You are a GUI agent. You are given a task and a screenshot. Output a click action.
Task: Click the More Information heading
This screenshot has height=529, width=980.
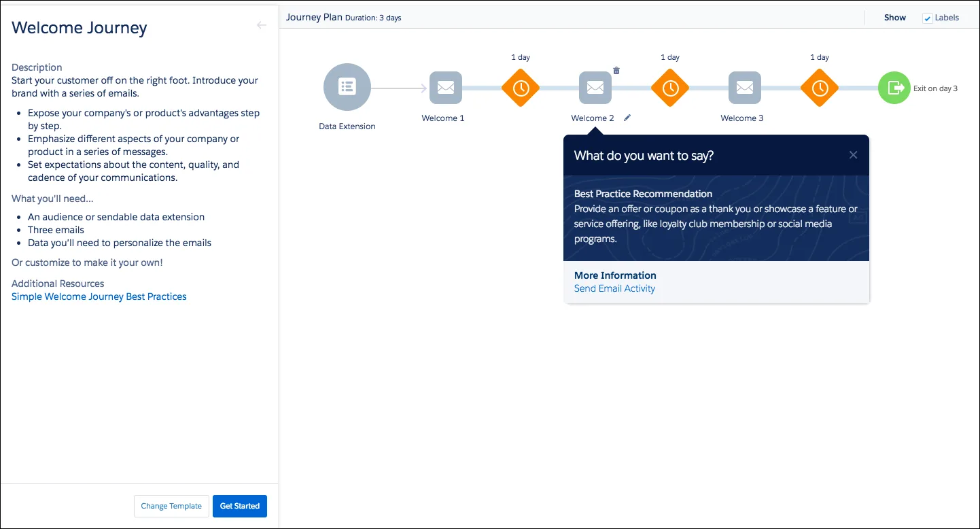[x=615, y=275]
